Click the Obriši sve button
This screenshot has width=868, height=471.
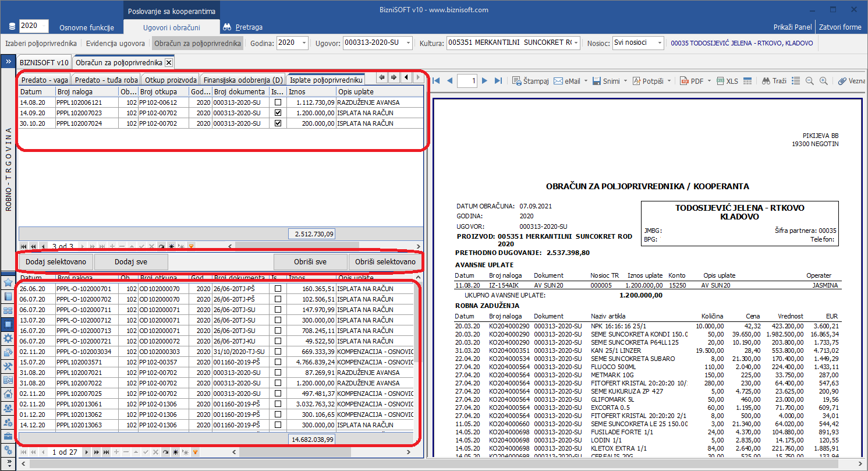310,262
